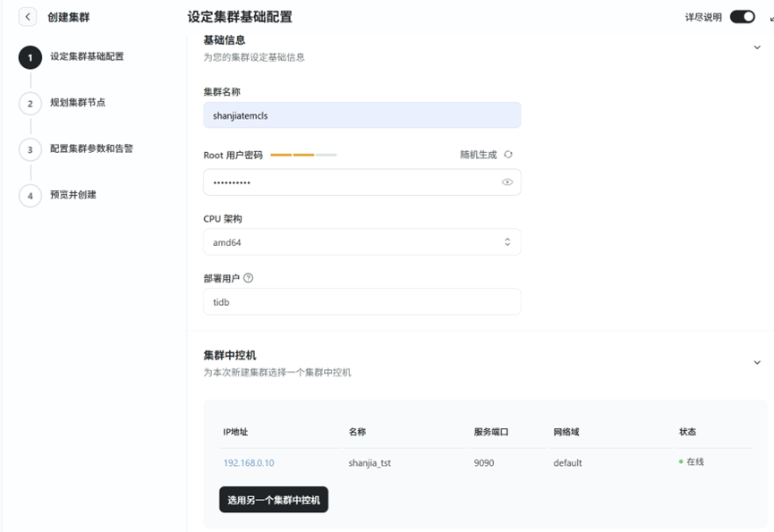Click the back arrow beside 创建集群
774x532 pixels.
click(x=29, y=17)
